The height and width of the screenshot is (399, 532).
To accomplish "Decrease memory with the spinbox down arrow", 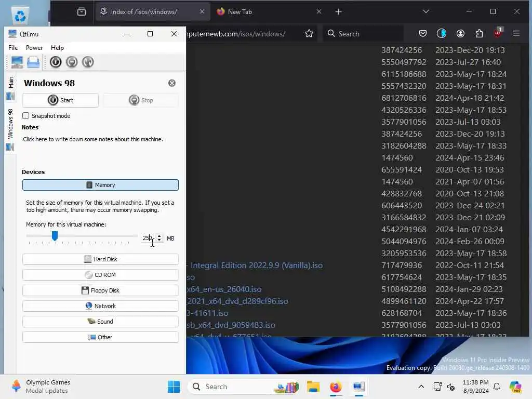I will pos(159,240).
